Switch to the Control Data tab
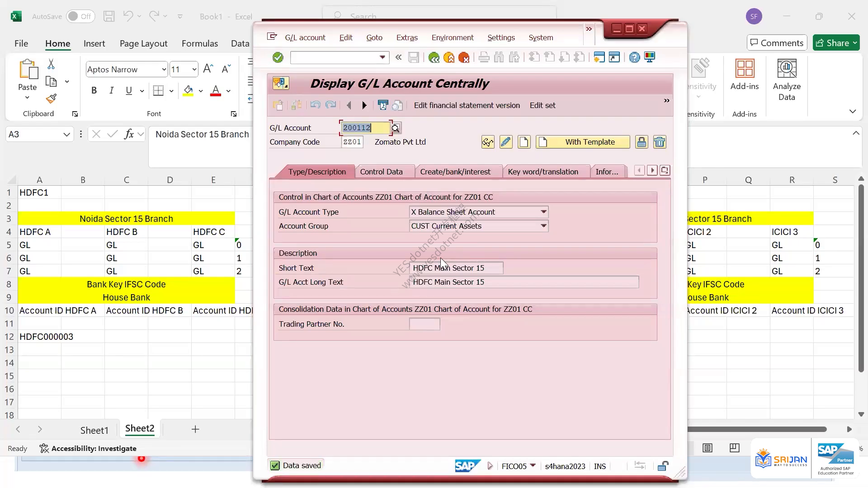Image resolution: width=868 pixels, height=488 pixels. pos(381,172)
